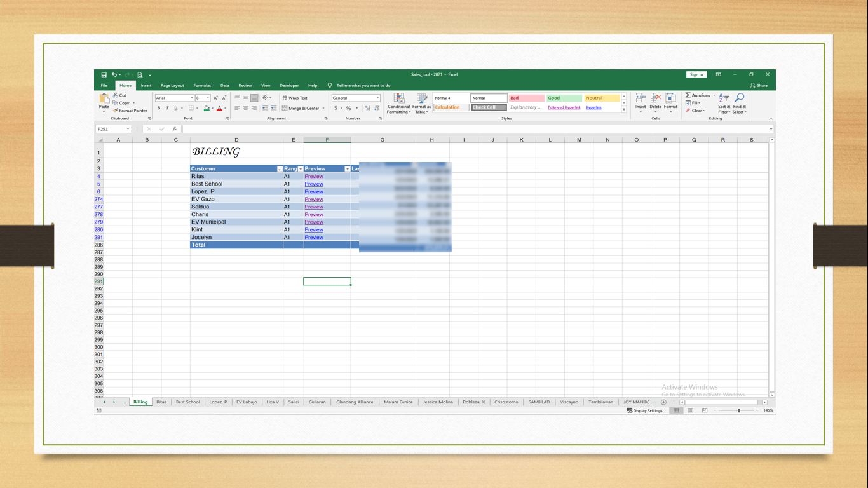The width and height of the screenshot is (868, 488).
Task: Switch to Page Break Preview in status bar
Action: click(x=704, y=410)
